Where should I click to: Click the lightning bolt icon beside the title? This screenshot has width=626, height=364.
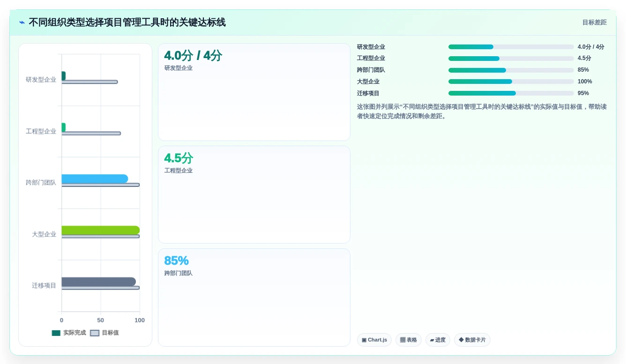(22, 22)
